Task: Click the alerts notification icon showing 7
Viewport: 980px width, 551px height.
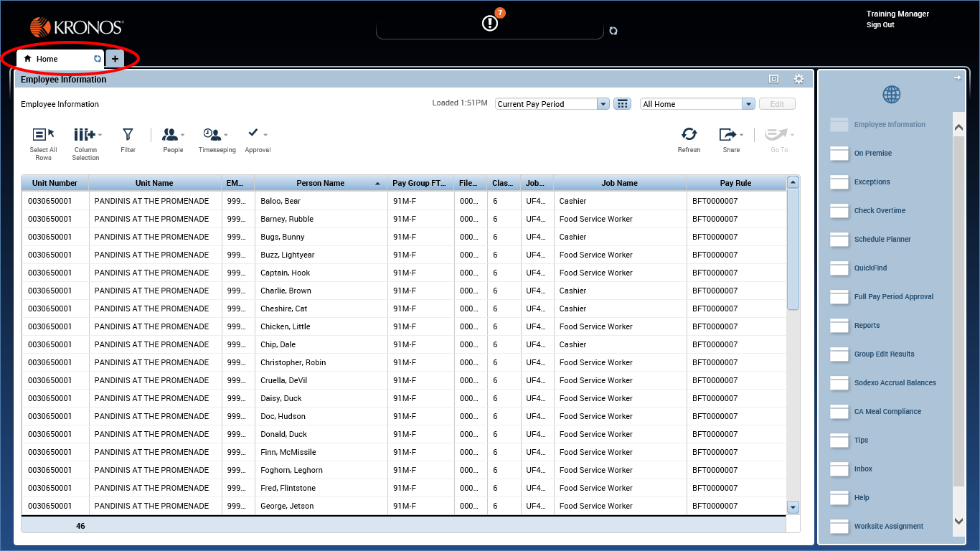Action: tap(489, 22)
